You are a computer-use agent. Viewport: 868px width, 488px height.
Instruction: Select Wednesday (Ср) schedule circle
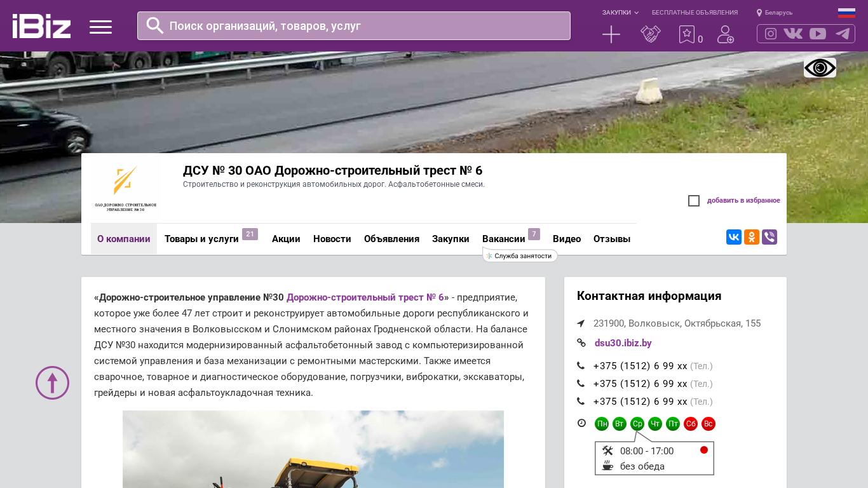(x=637, y=424)
